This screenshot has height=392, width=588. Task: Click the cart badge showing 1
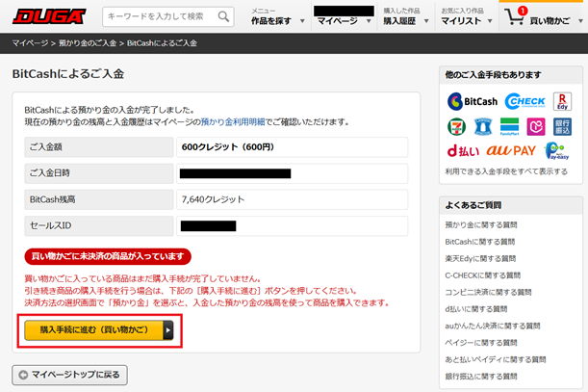point(522,11)
